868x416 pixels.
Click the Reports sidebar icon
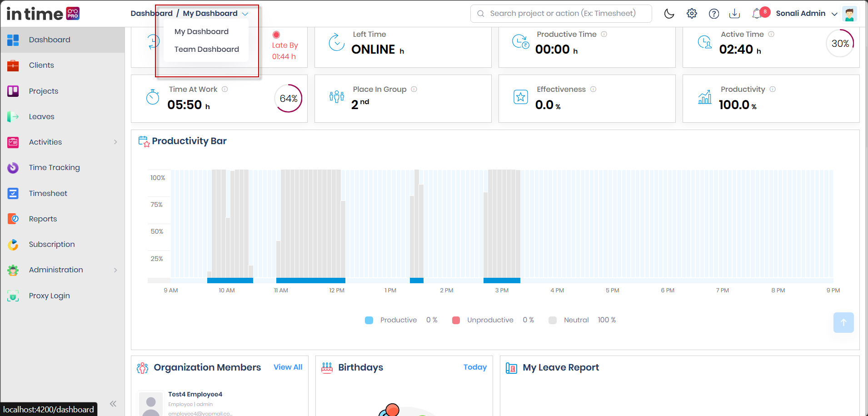(13, 219)
